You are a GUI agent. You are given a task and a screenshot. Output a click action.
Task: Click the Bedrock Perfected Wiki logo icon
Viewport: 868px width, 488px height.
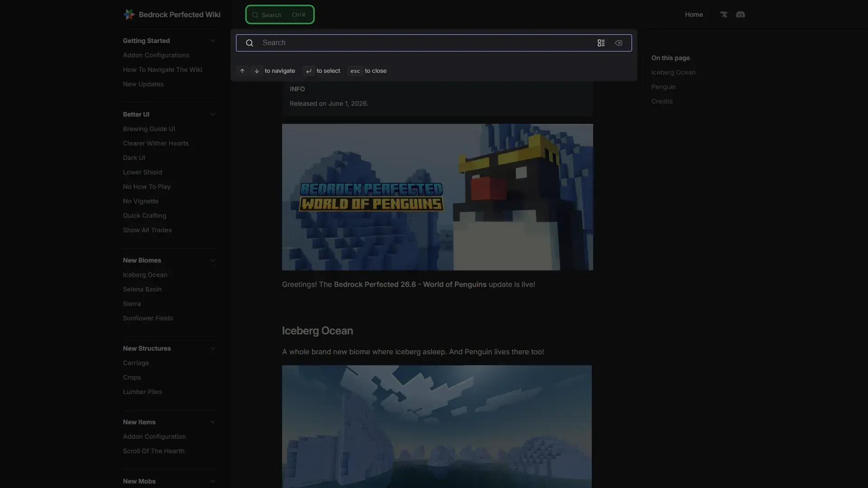pos(129,14)
